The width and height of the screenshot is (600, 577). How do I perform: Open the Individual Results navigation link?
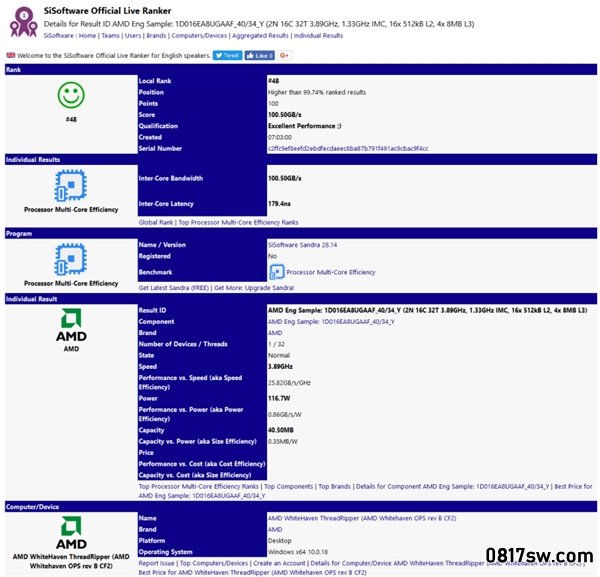click(x=318, y=36)
